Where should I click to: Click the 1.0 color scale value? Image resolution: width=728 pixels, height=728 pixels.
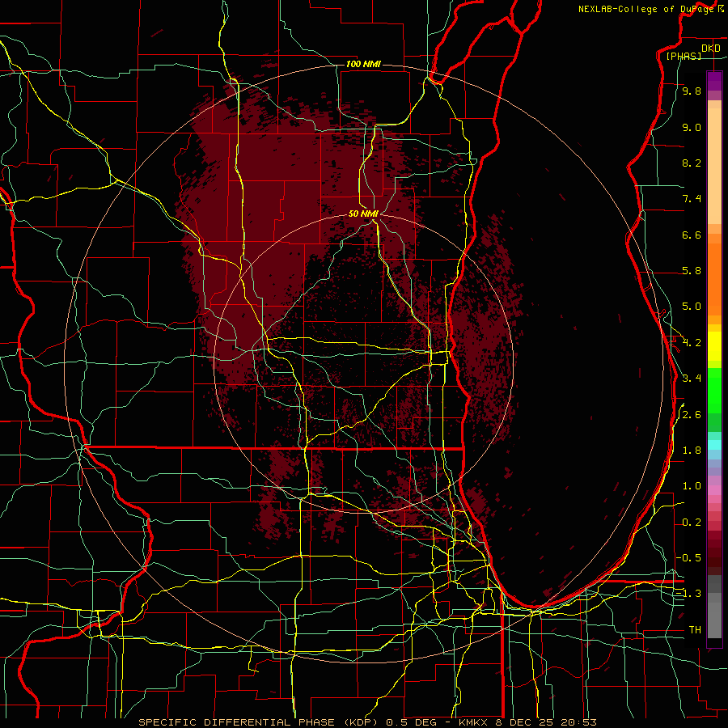pos(692,486)
